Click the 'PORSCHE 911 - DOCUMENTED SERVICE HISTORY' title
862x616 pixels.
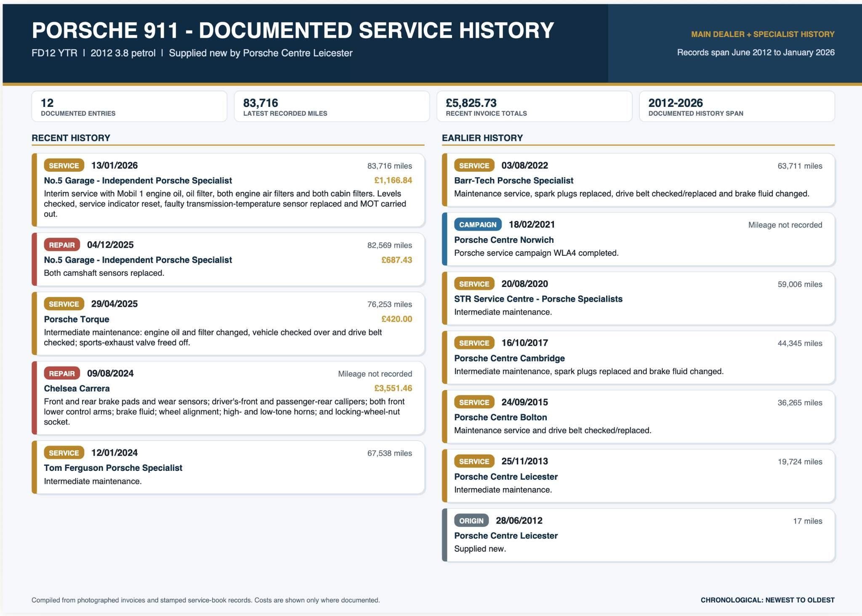(293, 30)
